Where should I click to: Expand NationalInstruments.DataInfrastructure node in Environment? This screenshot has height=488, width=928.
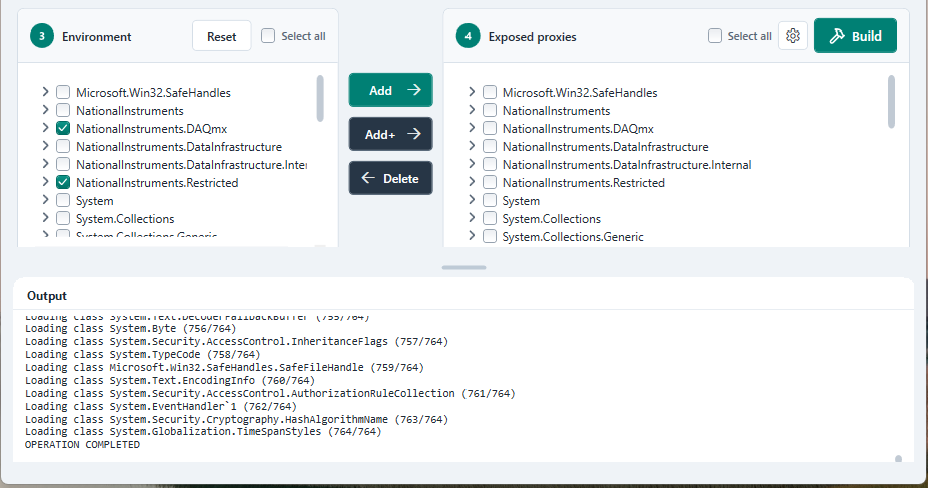[46, 146]
